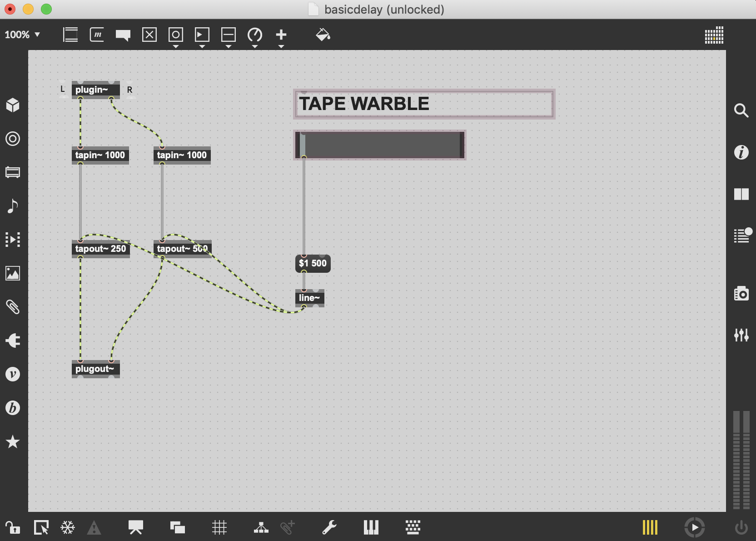
Task: Open the Audio note icon in sidebar
Action: [x=13, y=206]
